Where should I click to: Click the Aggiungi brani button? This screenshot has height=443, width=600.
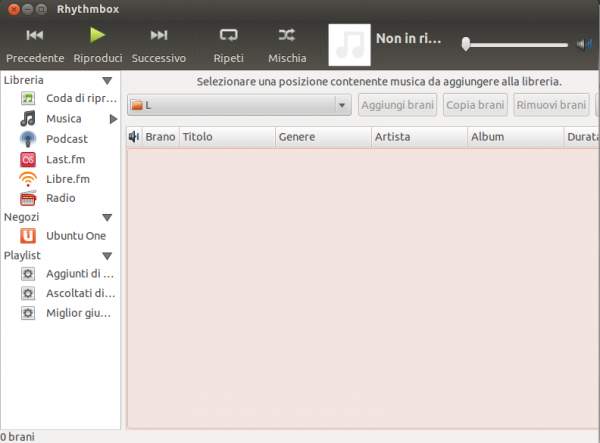tap(398, 105)
